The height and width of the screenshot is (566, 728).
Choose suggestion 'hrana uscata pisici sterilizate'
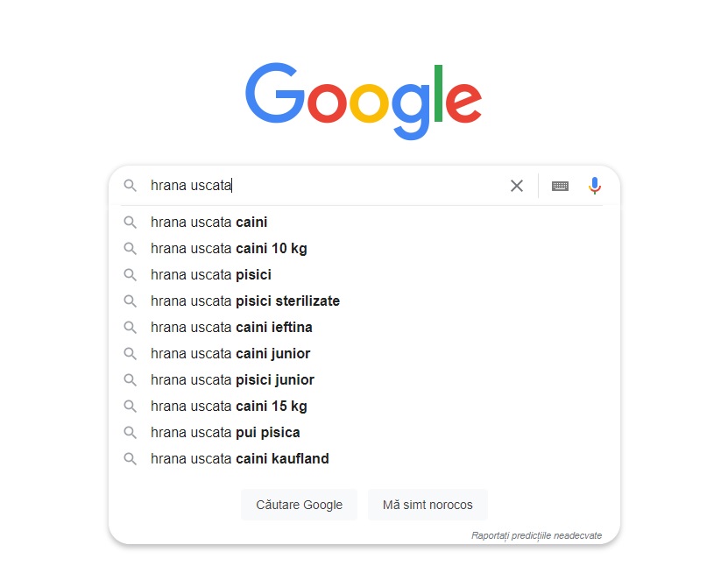point(245,301)
